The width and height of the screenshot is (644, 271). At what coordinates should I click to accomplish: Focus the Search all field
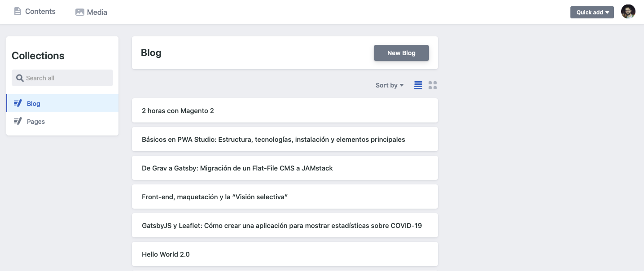tap(62, 78)
